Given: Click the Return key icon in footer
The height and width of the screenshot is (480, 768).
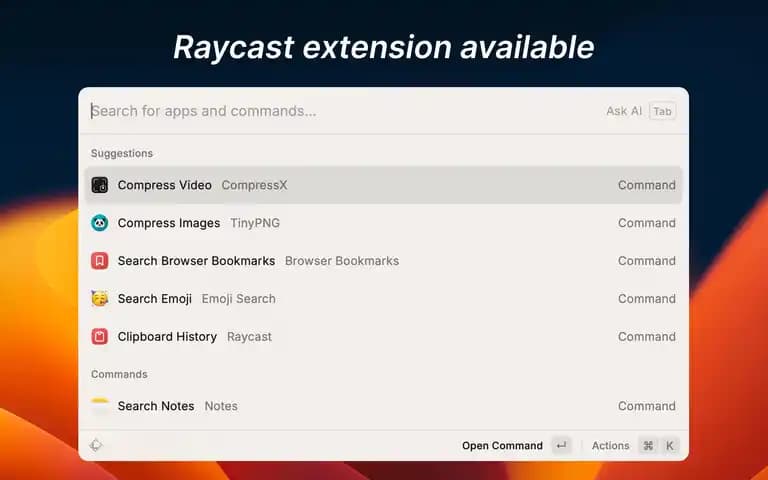Looking at the screenshot, I should 561,446.
